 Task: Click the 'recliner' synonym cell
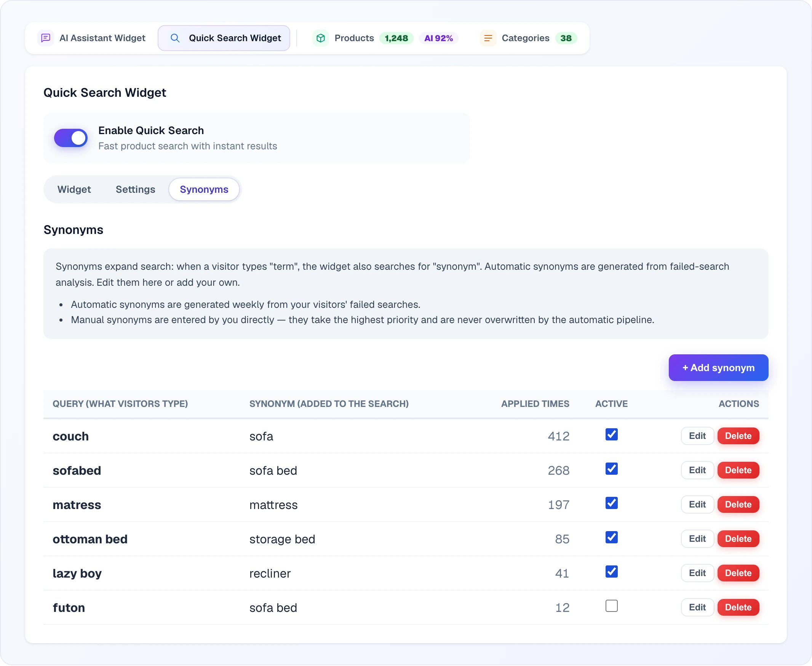pos(270,573)
